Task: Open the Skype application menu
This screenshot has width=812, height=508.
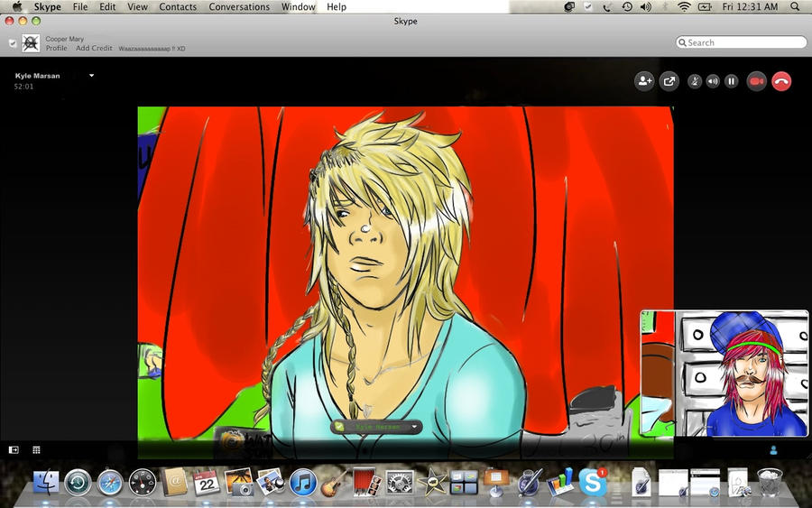Action: tap(47, 6)
